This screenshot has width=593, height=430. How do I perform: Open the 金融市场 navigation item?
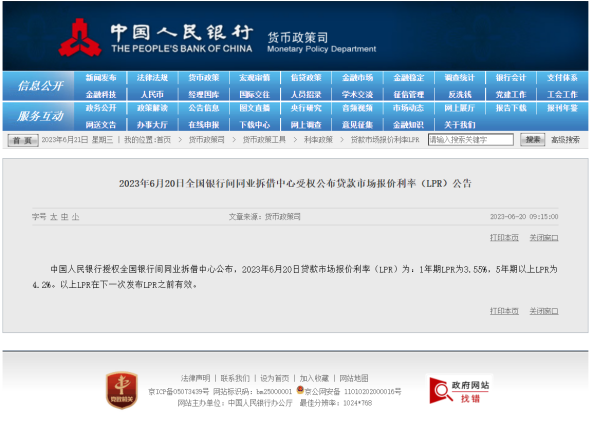coord(357,78)
